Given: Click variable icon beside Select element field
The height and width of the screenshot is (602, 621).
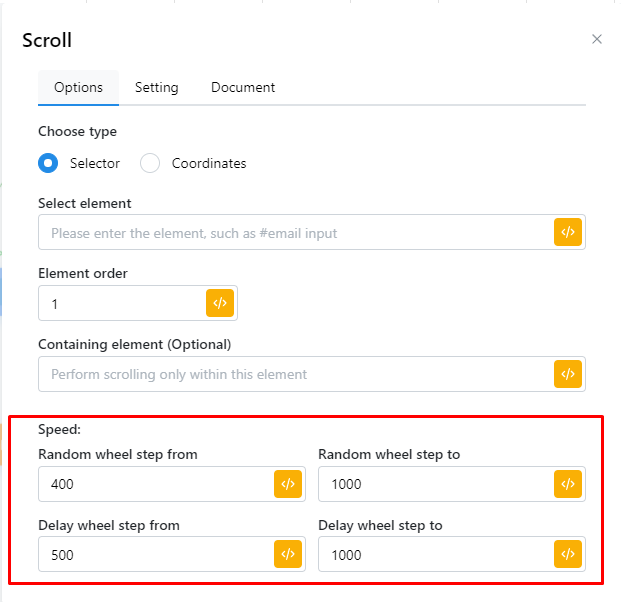Looking at the screenshot, I should tap(568, 232).
